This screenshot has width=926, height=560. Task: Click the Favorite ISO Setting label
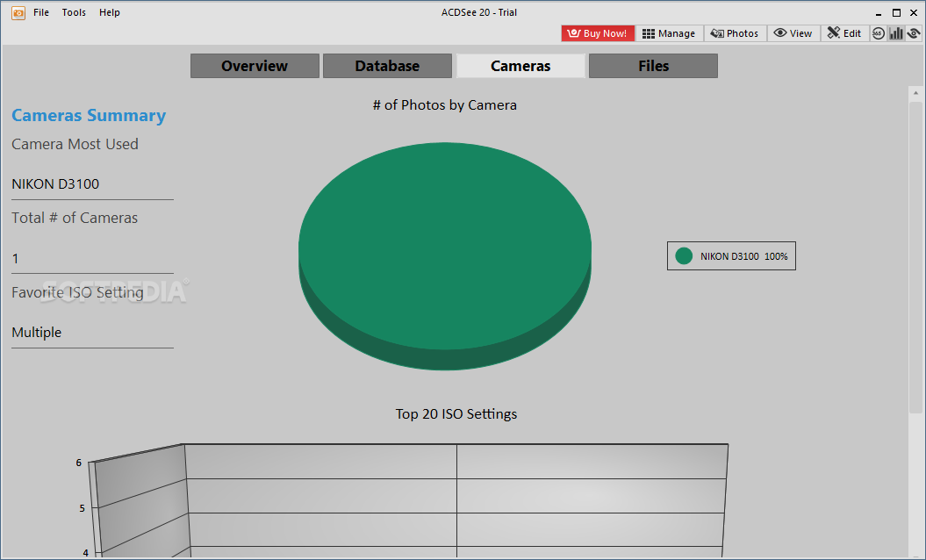click(77, 292)
